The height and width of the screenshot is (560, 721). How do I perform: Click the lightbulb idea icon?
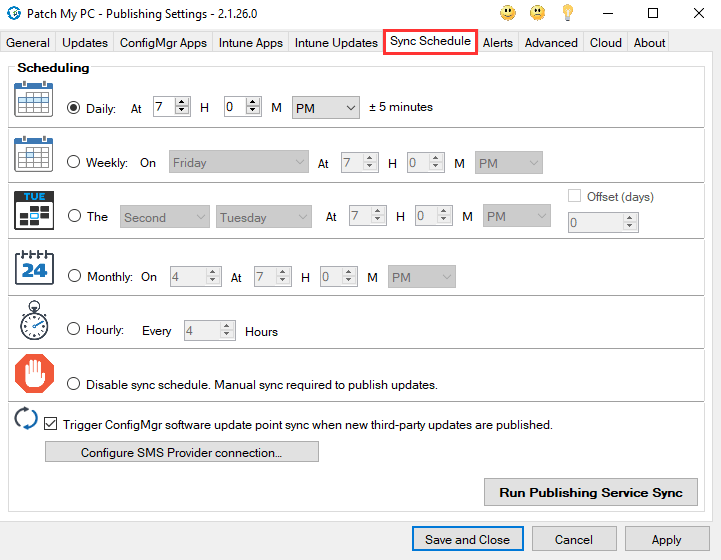coord(568,12)
